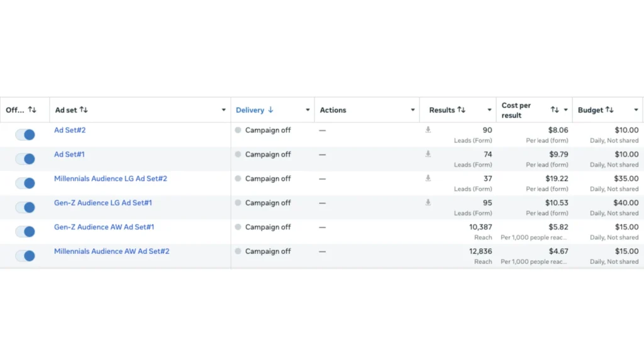Download leads for Gen-Z LG Ad Set#1
The image size is (644, 362).
428,202
